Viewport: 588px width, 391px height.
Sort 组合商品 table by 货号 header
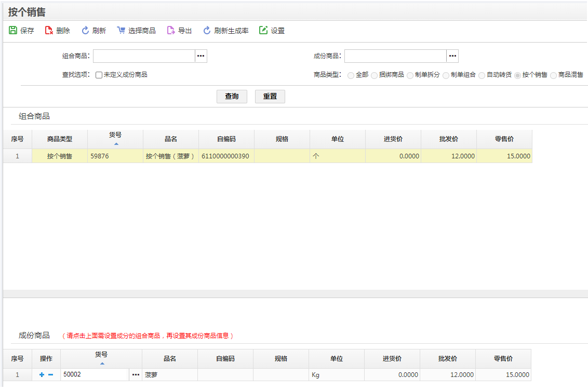(x=115, y=139)
